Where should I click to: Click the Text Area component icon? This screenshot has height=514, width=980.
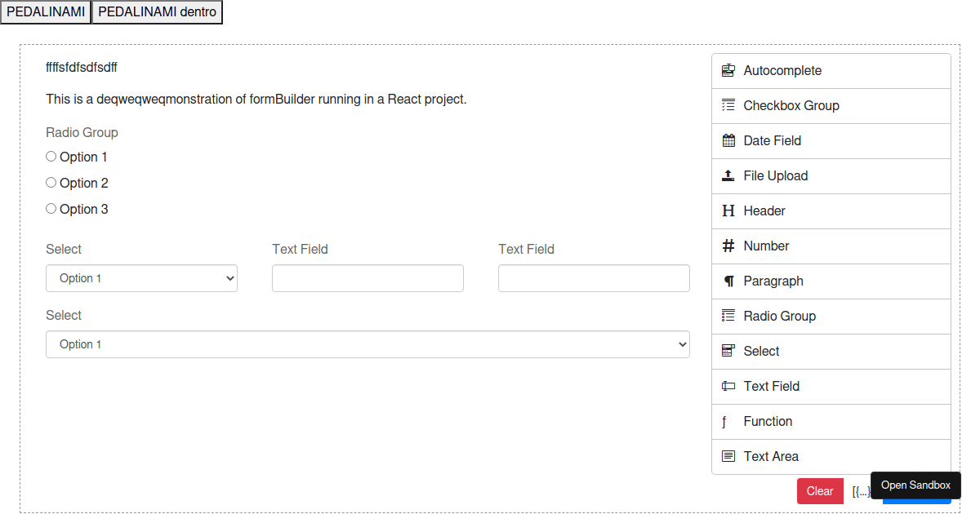pos(726,456)
